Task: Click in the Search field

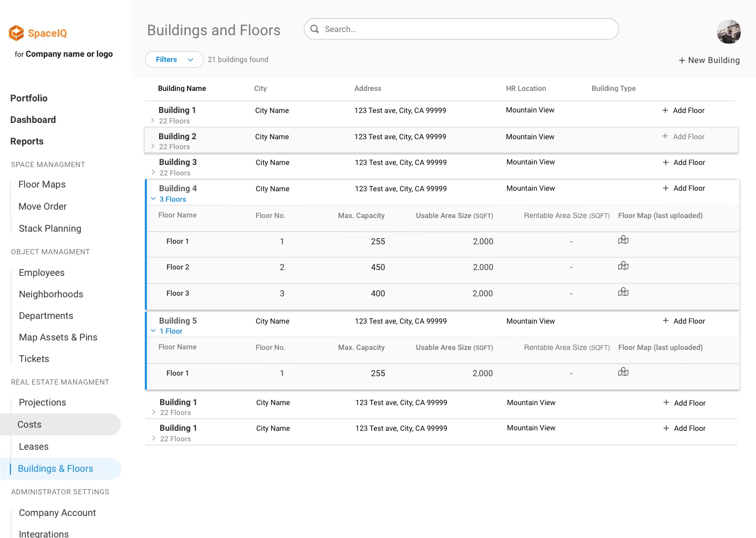Action: pyautogui.click(x=461, y=29)
